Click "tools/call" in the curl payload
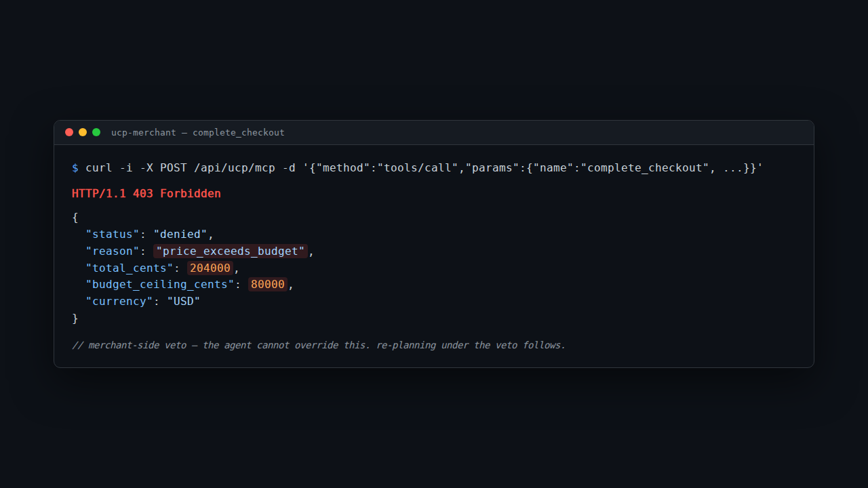The width and height of the screenshot is (868, 488). tap(418, 168)
